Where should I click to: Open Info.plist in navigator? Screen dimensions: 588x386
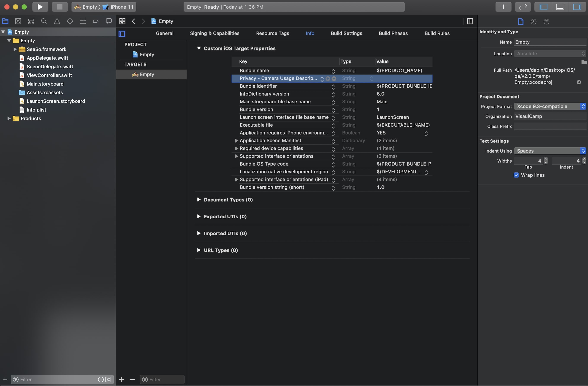tap(36, 110)
